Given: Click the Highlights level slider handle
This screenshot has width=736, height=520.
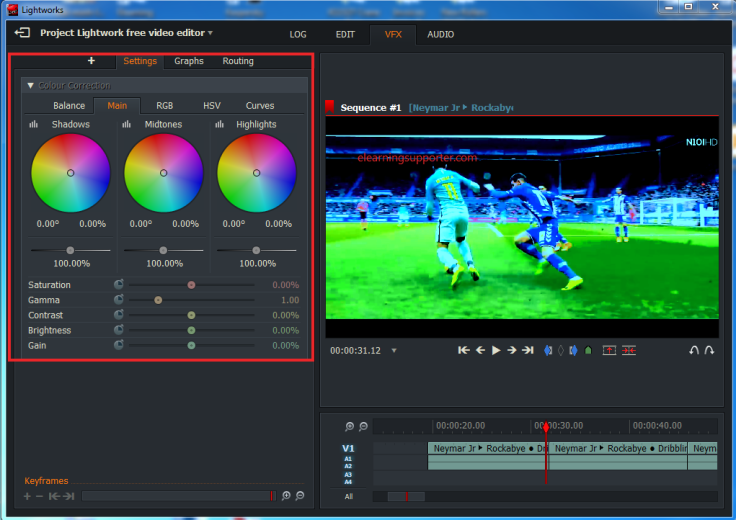Looking at the screenshot, I should [256, 250].
